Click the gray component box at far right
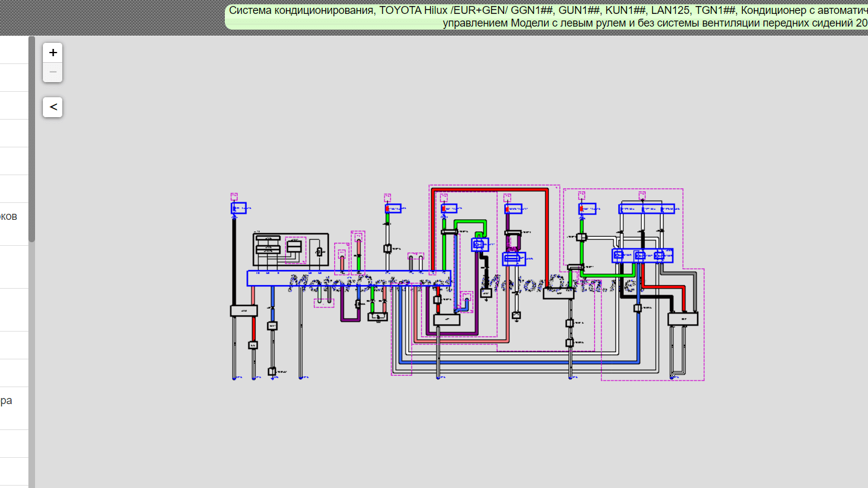868x488 pixels. pyautogui.click(x=682, y=319)
